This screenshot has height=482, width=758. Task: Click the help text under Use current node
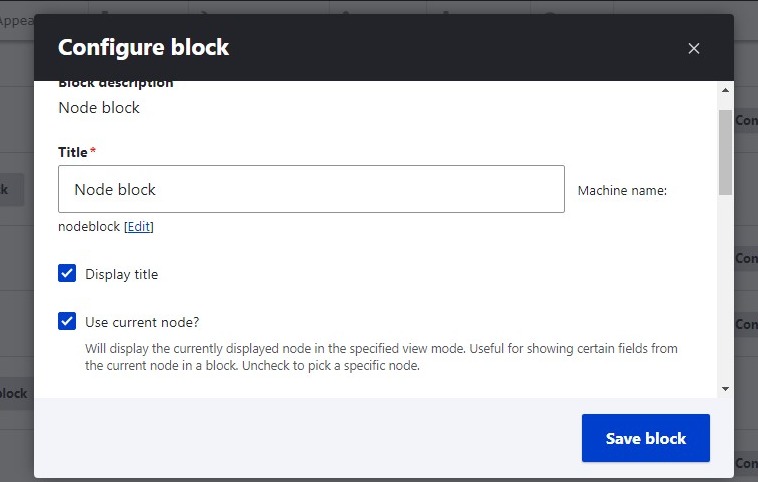[381, 357]
